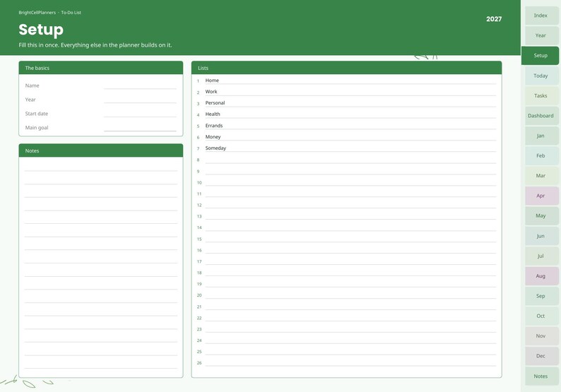Click the empty list line numbered 10
The width and height of the screenshot is (561, 392).
point(350,182)
